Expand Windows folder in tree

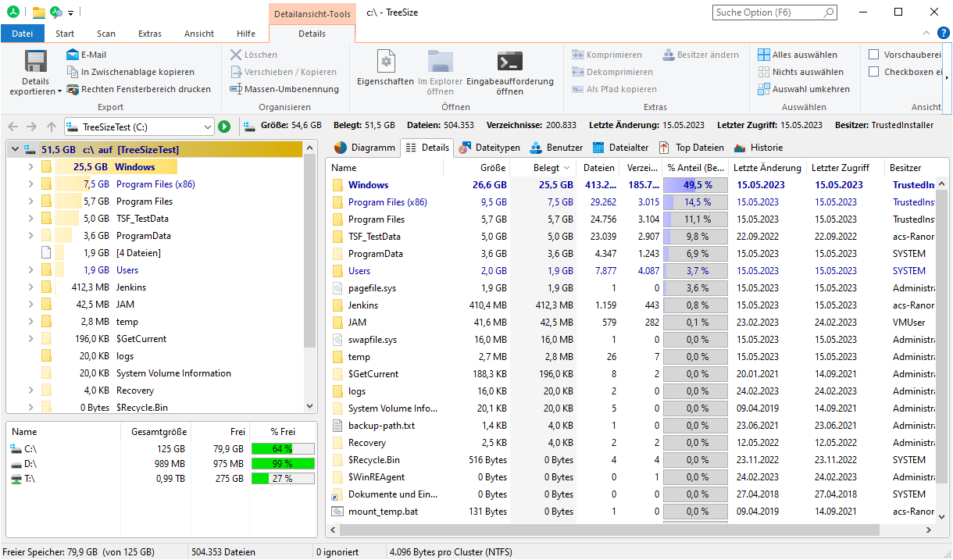(30, 166)
